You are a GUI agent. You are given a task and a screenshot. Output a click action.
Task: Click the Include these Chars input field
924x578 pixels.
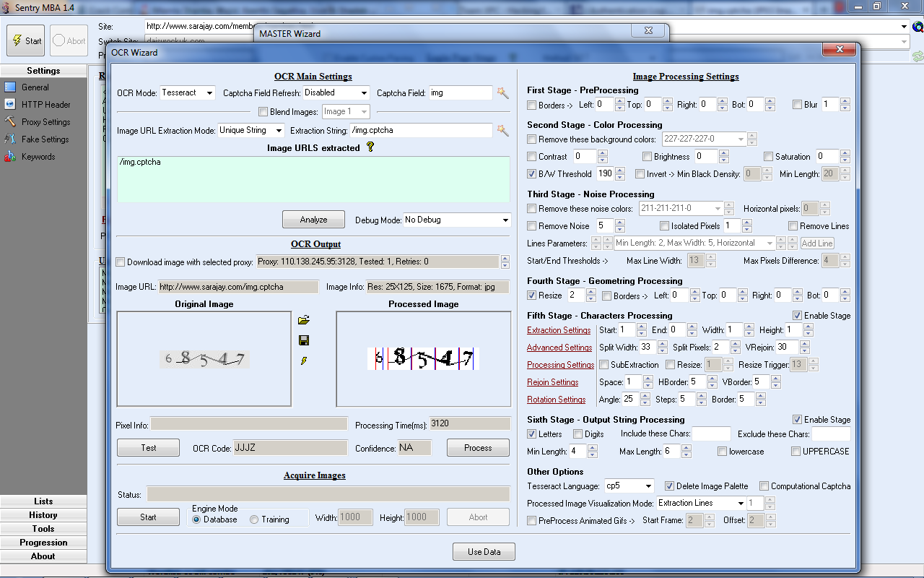pyautogui.click(x=712, y=434)
